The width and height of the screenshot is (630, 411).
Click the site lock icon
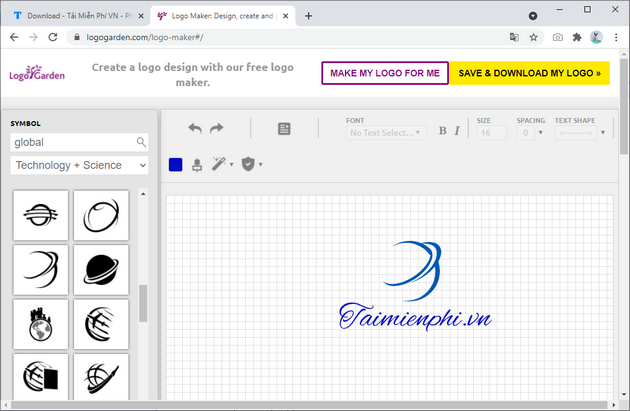[x=77, y=37]
